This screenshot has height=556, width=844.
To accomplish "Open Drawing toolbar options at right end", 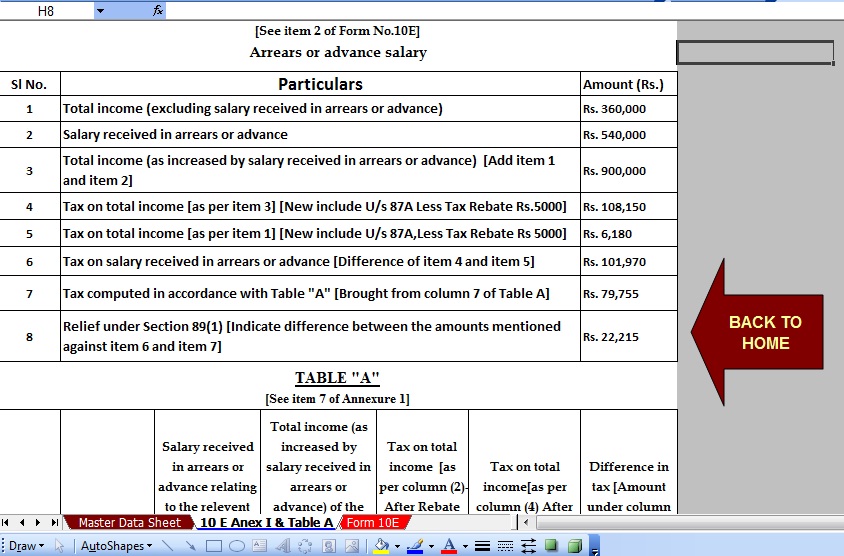I will 595,546.
